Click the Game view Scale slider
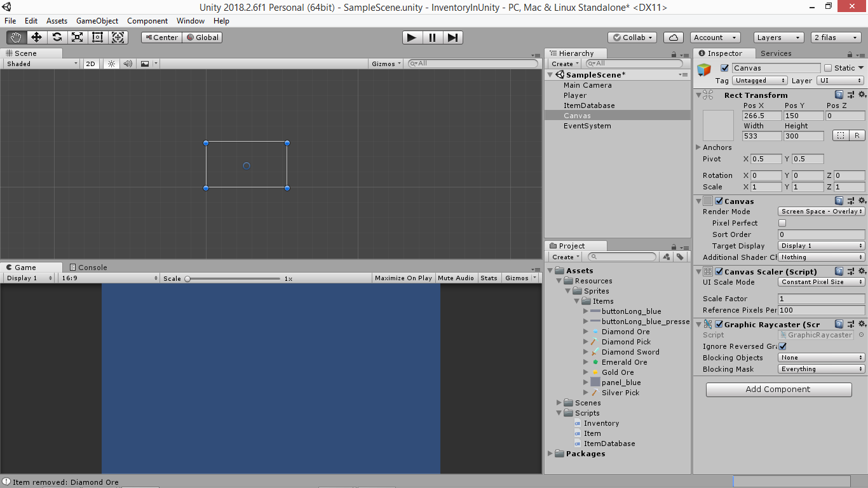Image resolution: width=868 pixels, height=488 pixels. pos(189,278)
